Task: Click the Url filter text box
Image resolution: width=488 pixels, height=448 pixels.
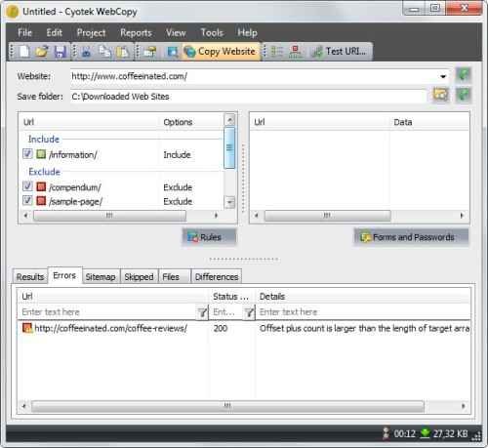Action: 107,312
